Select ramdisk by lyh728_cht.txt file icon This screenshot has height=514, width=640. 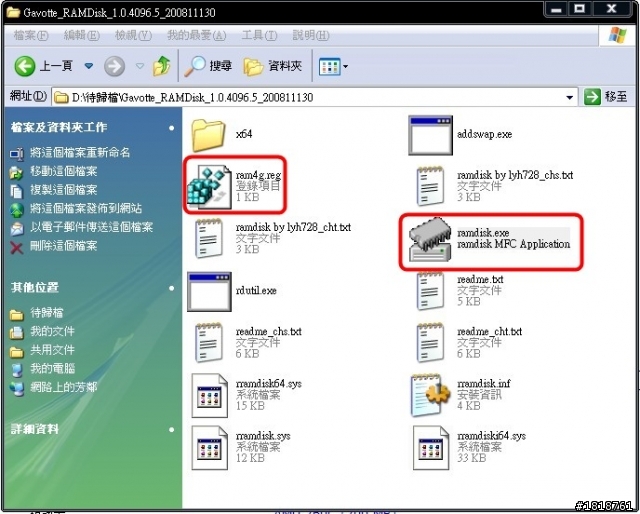[x=209, y=239]
